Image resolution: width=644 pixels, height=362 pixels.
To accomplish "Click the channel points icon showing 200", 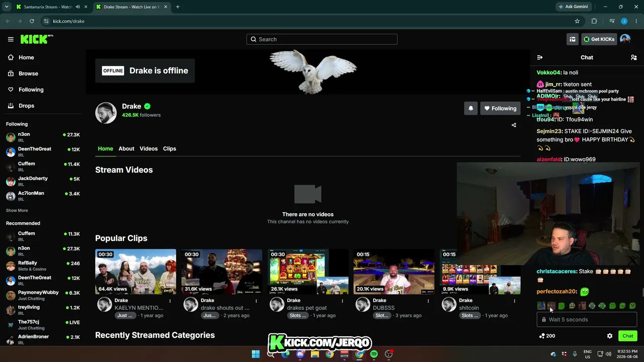I will coord(547,336).
